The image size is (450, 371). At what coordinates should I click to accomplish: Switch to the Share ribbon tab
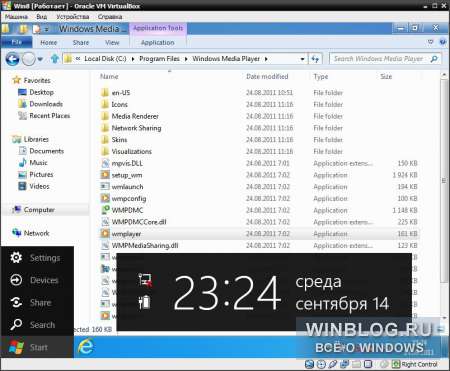[x=81, y=43]
